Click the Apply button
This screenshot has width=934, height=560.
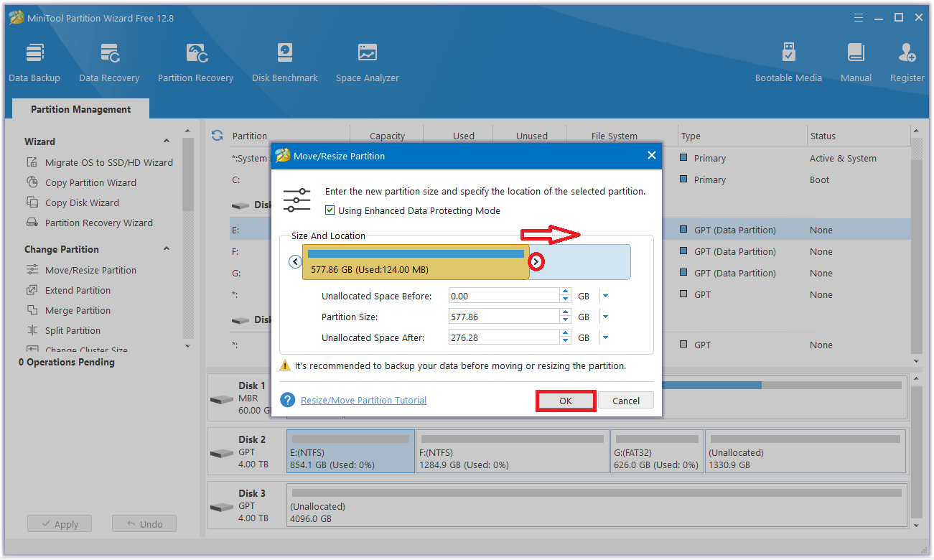[59, 524]
